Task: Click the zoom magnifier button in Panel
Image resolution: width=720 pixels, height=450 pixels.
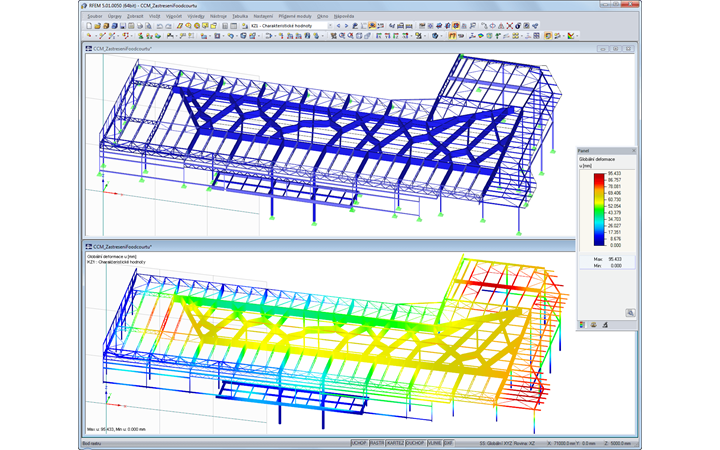Action: pyautogui.click(x=630, y=313)
